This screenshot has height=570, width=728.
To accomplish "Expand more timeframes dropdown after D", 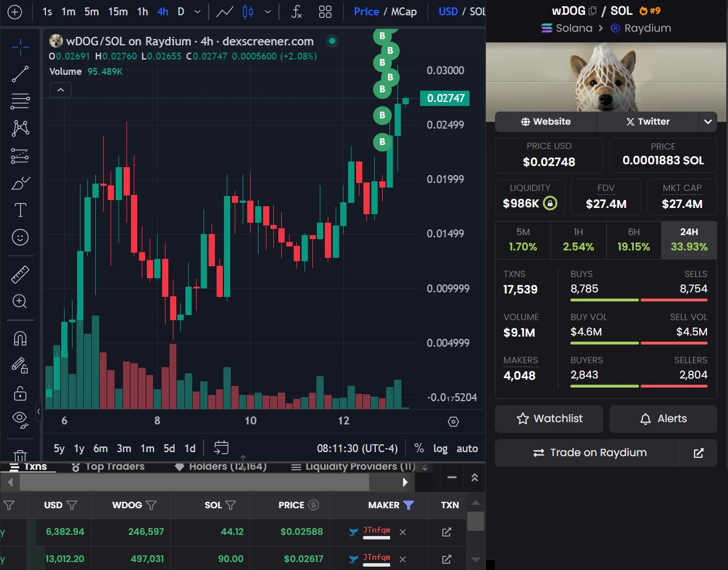I will pyautogui.click(x=197, y=11).
